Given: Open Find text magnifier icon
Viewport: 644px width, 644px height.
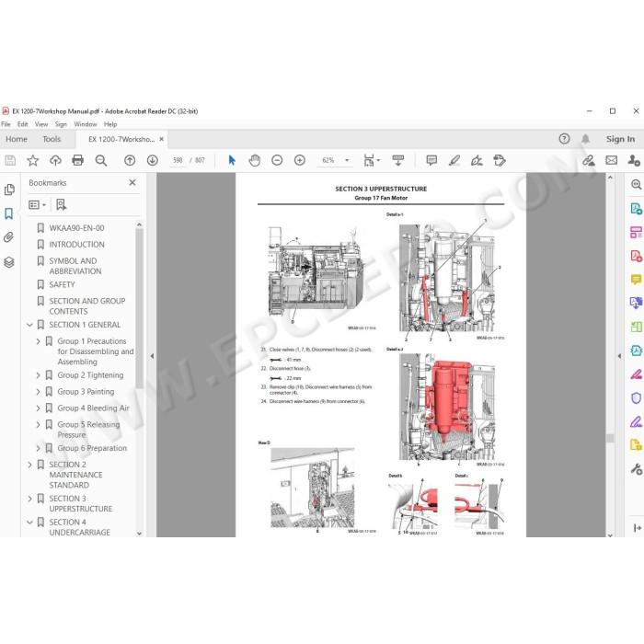Looking at the screenshot, I should [x=101, y=160].
